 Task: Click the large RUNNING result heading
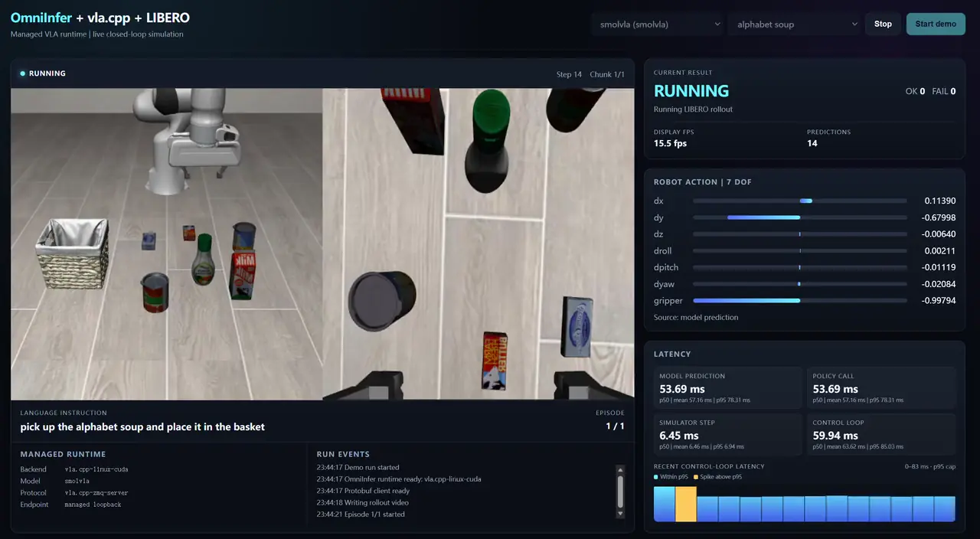click(x=691, y=91)
